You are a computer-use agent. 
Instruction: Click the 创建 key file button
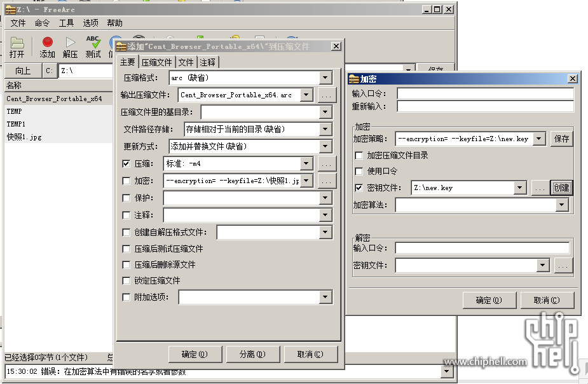tap(561, 188)
